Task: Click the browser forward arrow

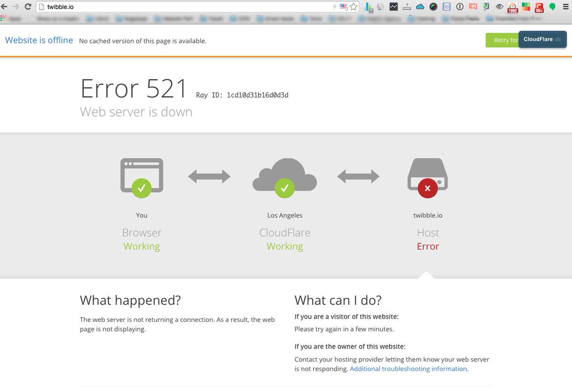Action: [x=16, y=7]
